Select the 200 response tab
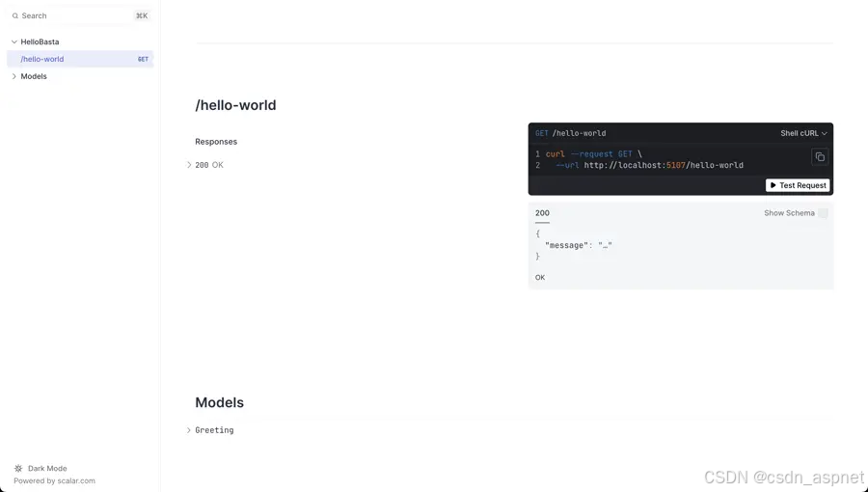 [x=542, y=213]
